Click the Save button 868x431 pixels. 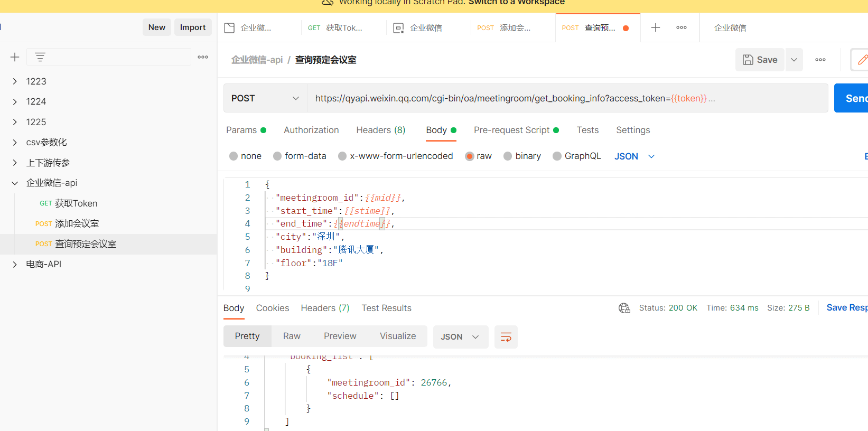[x=760, y=60]
